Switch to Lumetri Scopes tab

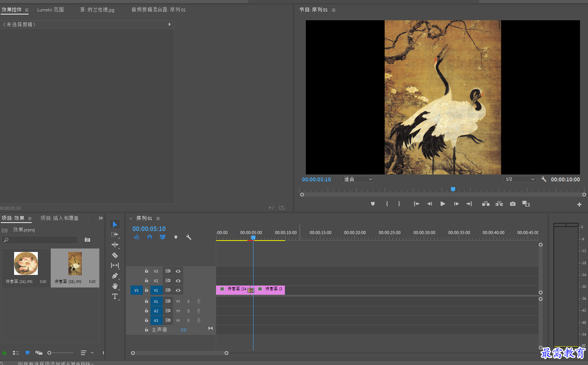coord(50,10)
